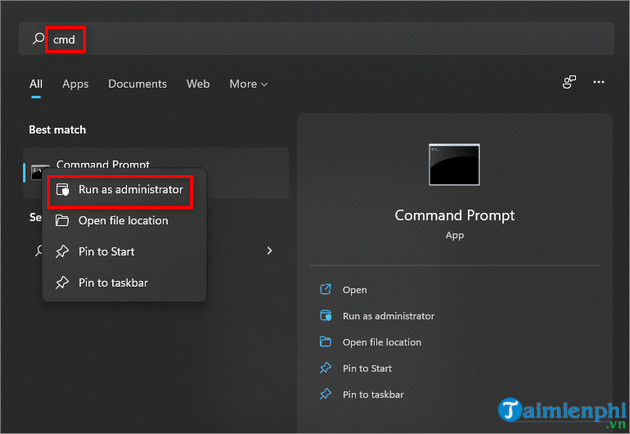Image resolution: width=630 pixels, height=434 pixels.
Task: Click the folder icon in context menu
Action: (62, 220)
